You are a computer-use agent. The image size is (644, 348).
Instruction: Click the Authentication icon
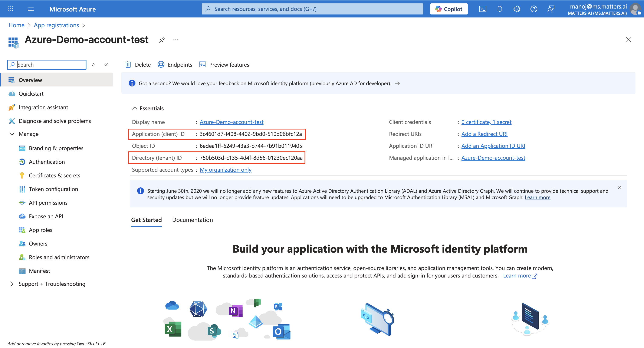[x=22, y=162]
